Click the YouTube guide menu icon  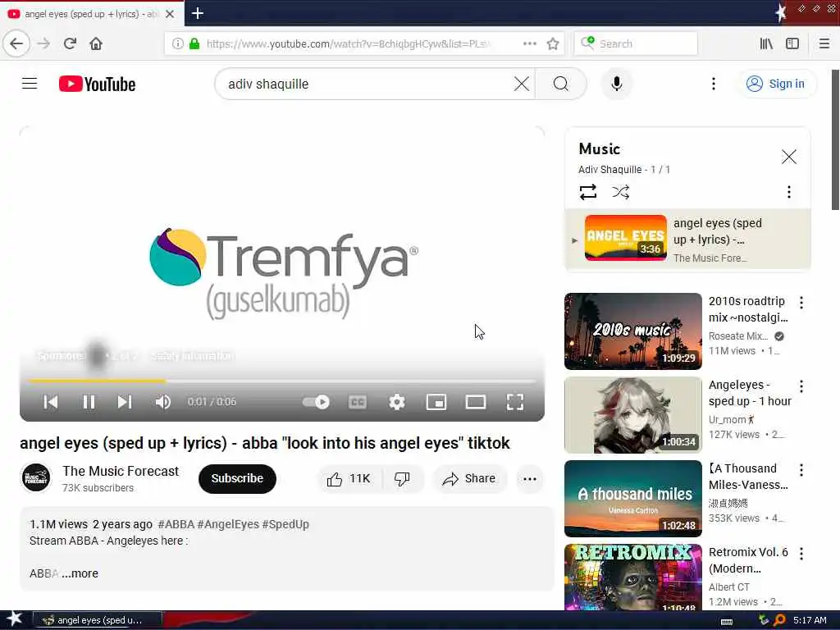click(x=30, y=84)
